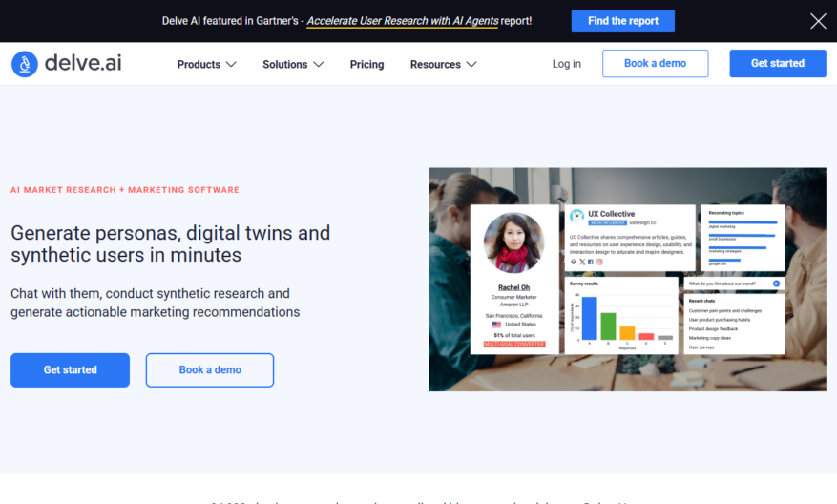The height and width of the screenshot is (504, 837).
Task: Click the Resonating topics heading
Action: tap(726, 213)
